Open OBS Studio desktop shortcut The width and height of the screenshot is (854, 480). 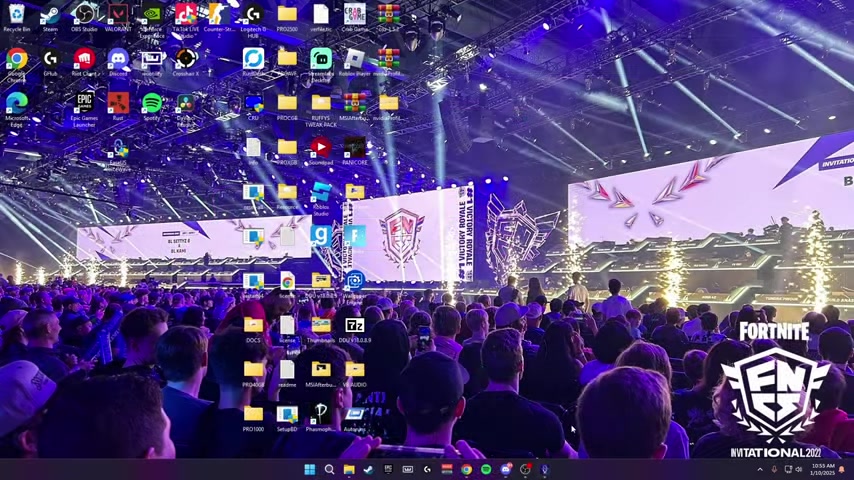point(84,14)
